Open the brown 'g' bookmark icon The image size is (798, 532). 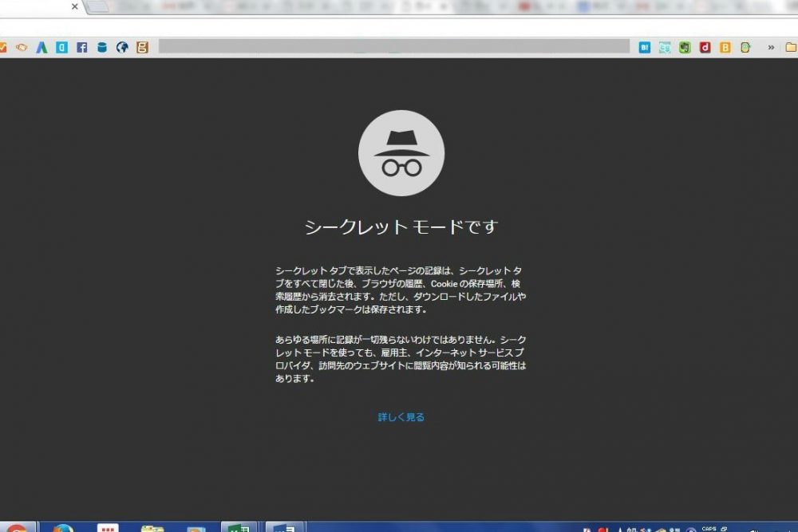142,47
